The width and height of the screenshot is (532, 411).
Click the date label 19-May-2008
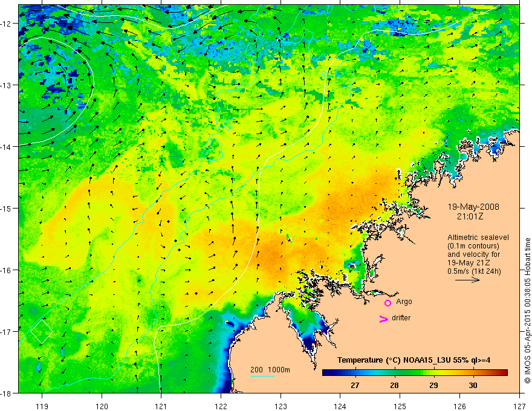(x=473, y=207)
